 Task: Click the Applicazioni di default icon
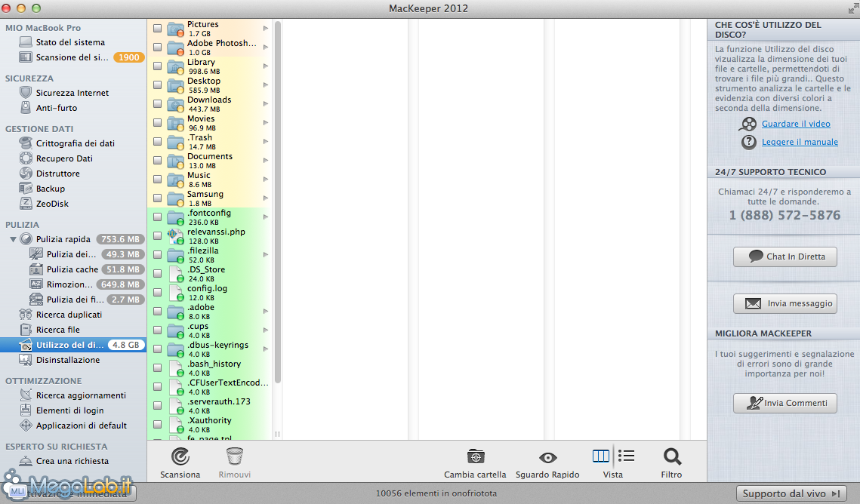(x=25, y=425)
